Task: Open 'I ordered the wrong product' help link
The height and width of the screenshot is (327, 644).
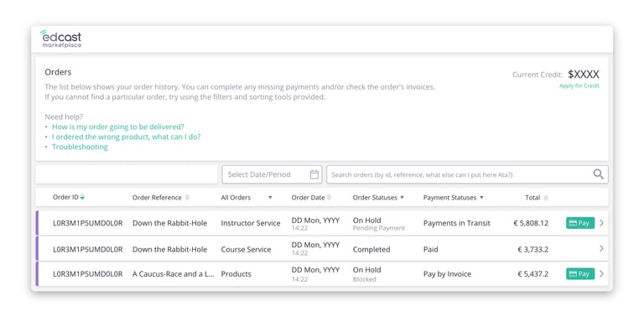Action: (x=126, y=137)
